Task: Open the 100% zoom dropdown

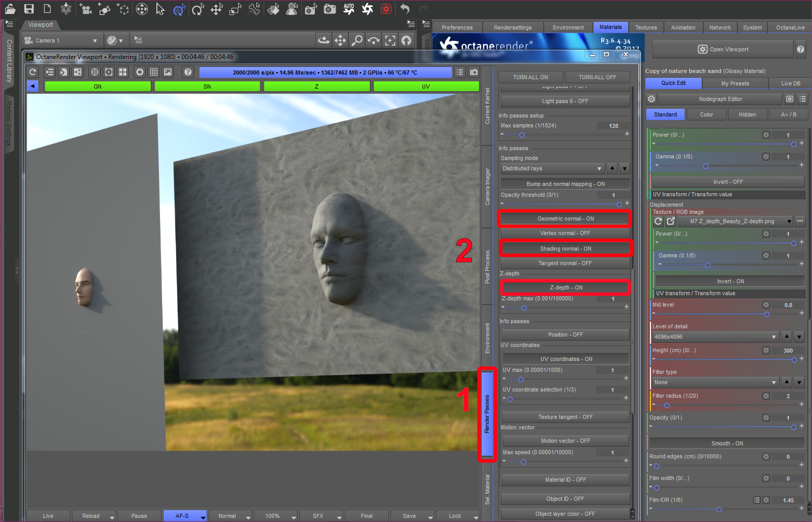Action: coord(276,516)
